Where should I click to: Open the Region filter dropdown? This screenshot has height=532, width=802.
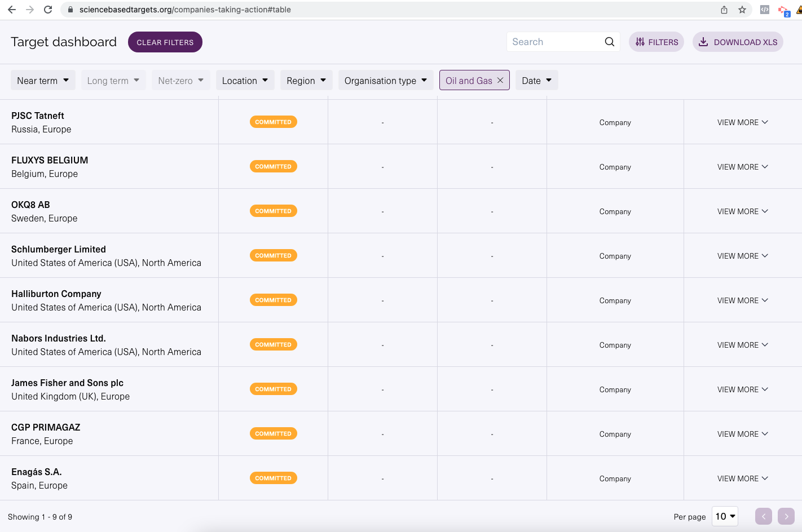coord(306,81)
